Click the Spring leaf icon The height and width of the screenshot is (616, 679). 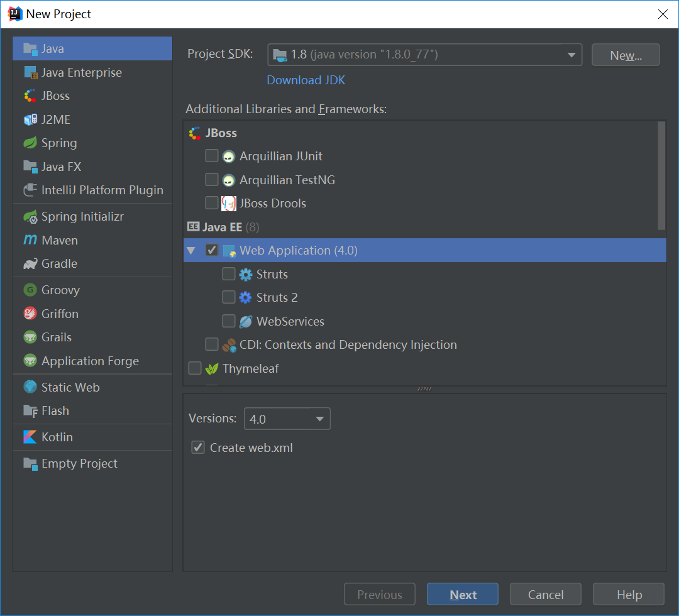pos(30,143)
